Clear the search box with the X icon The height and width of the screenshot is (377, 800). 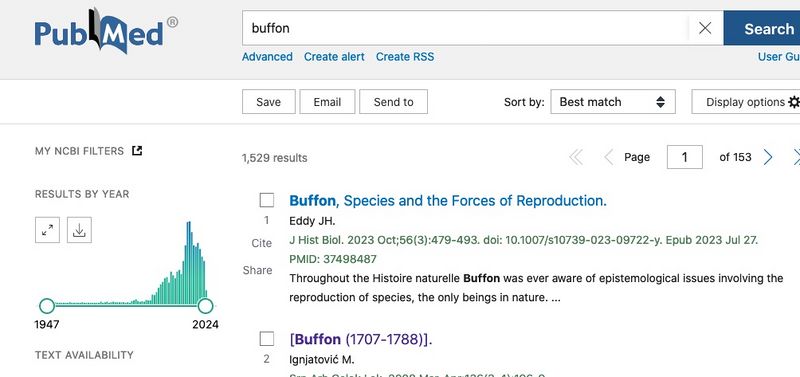tap(705, 28)
